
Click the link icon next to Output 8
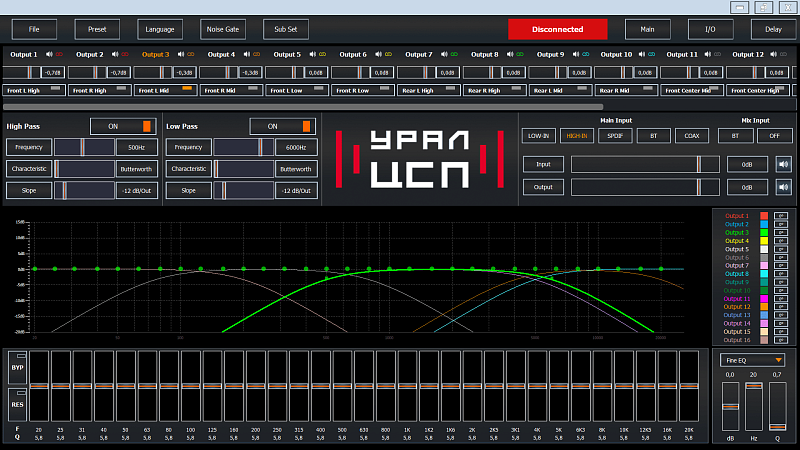tap(520, 55)
